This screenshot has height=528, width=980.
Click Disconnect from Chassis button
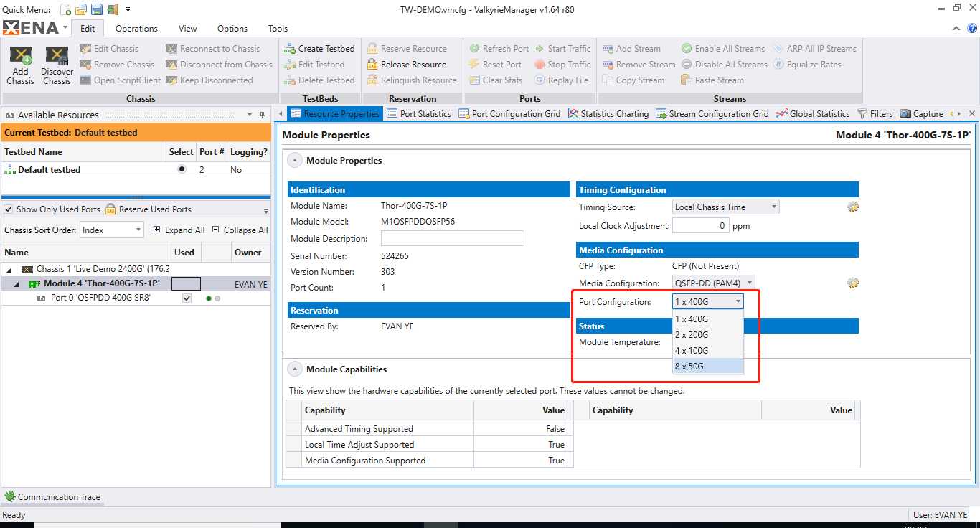(219, 65)
